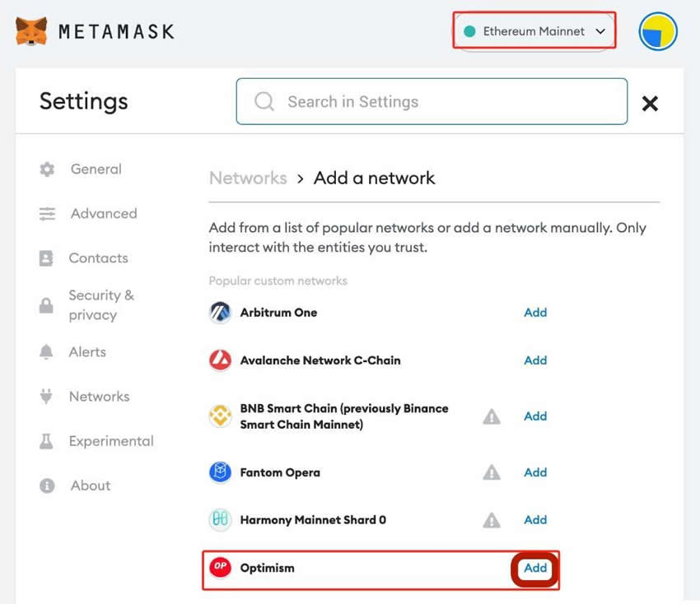This screenshot has height=604, width=700.
Task: Click the Search in Settings field
Action: pyautogui.click(x=432, y=102)
